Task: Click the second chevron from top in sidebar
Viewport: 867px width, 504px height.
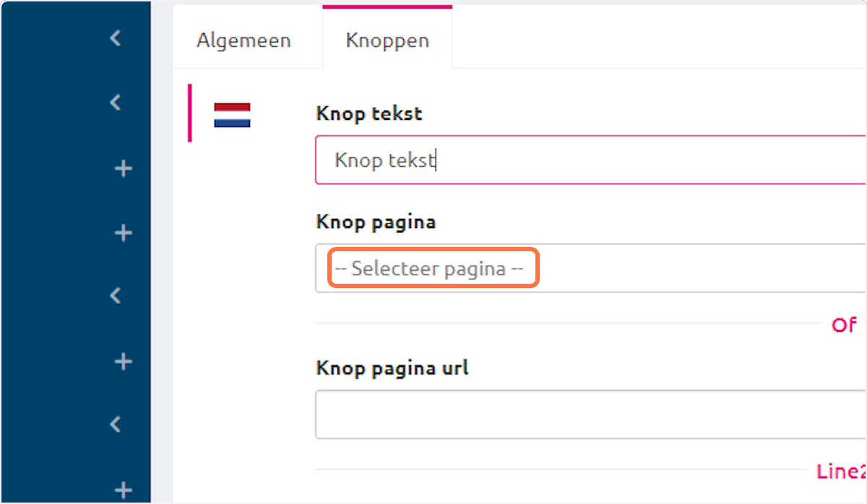Action: coord(116,103)
